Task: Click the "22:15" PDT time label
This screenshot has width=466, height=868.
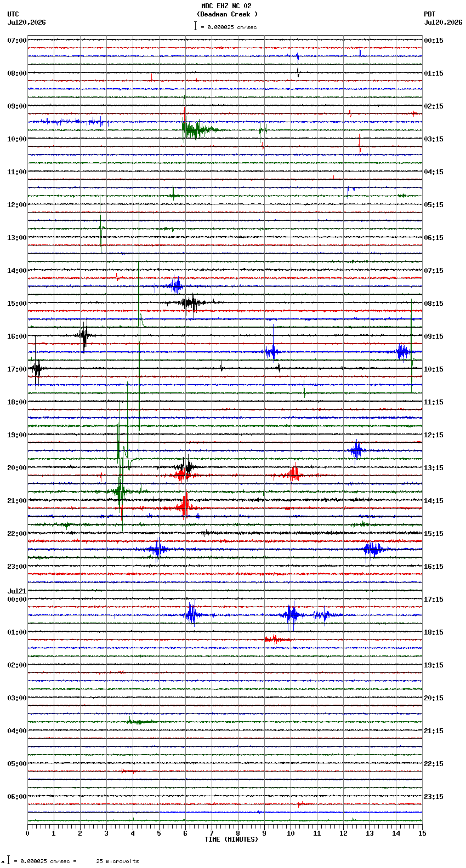Action: 434,764
